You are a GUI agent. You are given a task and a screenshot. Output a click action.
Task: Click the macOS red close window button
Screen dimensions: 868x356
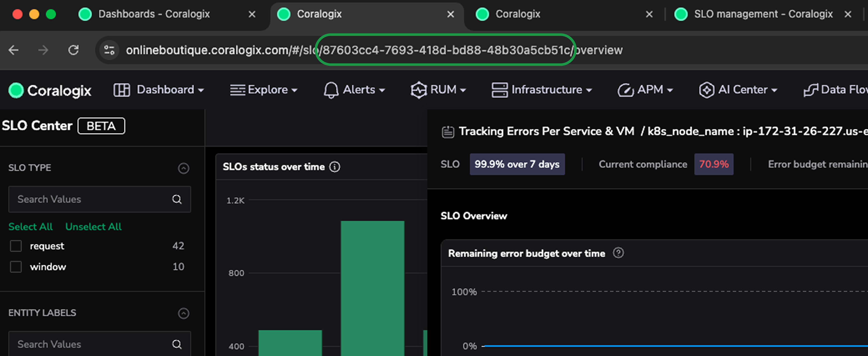(18, 14)
